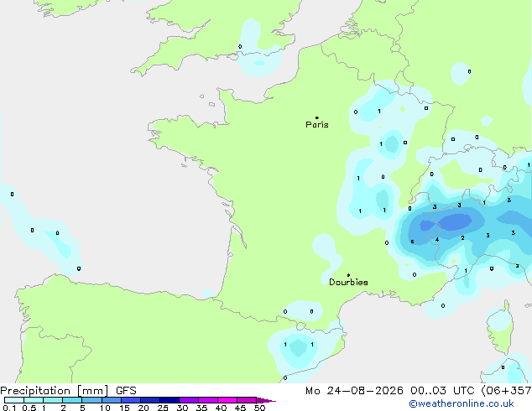Click the 'Mo 24-08-2026' date text

tap(354, 391)
